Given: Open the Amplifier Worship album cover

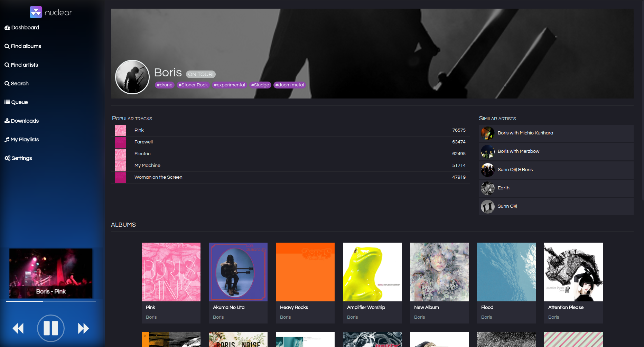Looking at the screenshot, I should [x=372, y=272].
